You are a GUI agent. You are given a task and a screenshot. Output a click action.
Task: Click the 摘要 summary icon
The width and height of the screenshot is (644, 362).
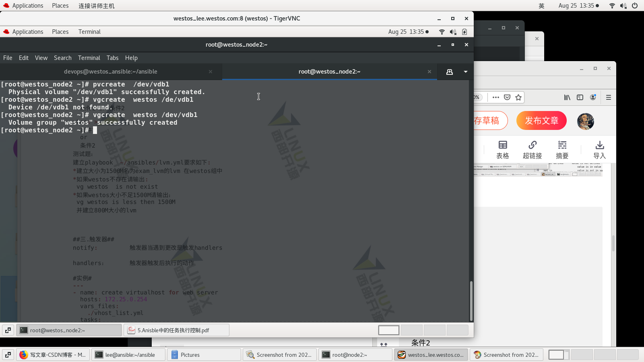(x=562, y=150)
